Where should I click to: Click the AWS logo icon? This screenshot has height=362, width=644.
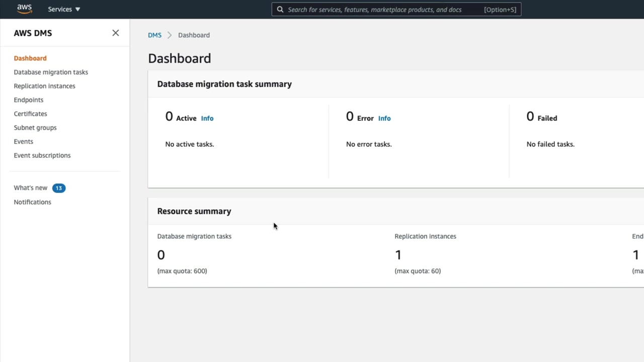coord(24,9)
